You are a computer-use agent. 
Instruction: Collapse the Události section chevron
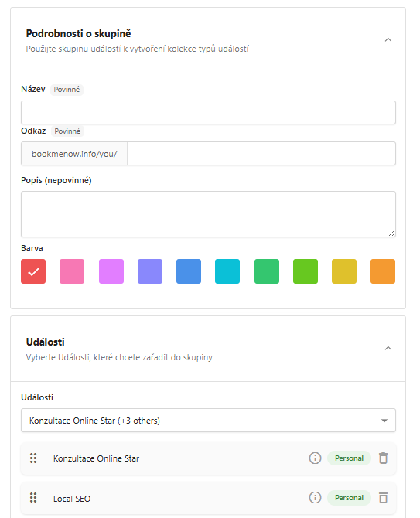tap(388, 349)
